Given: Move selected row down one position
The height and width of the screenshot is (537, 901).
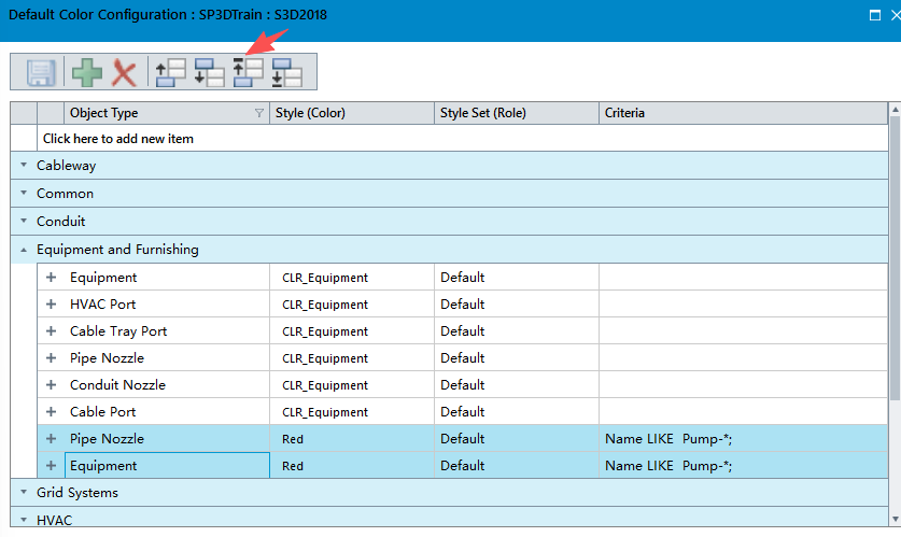Looking at the screenshot, I should 209,73.
